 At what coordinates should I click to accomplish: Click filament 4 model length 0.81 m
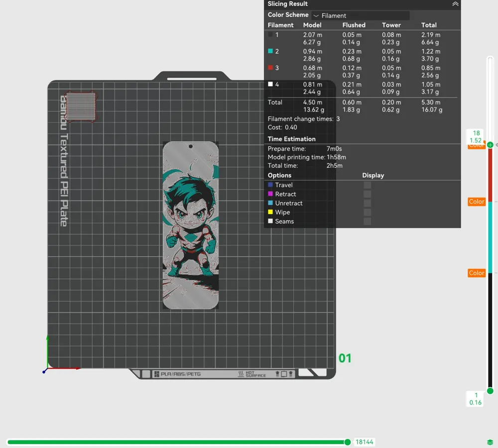313,85
